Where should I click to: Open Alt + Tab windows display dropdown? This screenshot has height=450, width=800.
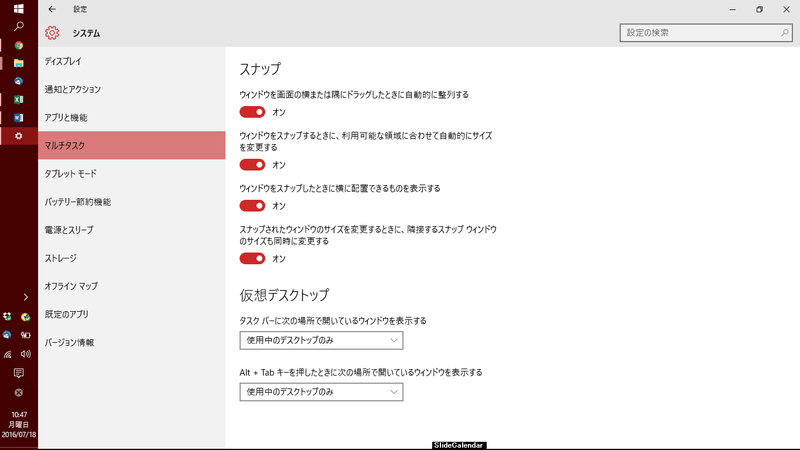pyautogui.click(x=321, y=392)
